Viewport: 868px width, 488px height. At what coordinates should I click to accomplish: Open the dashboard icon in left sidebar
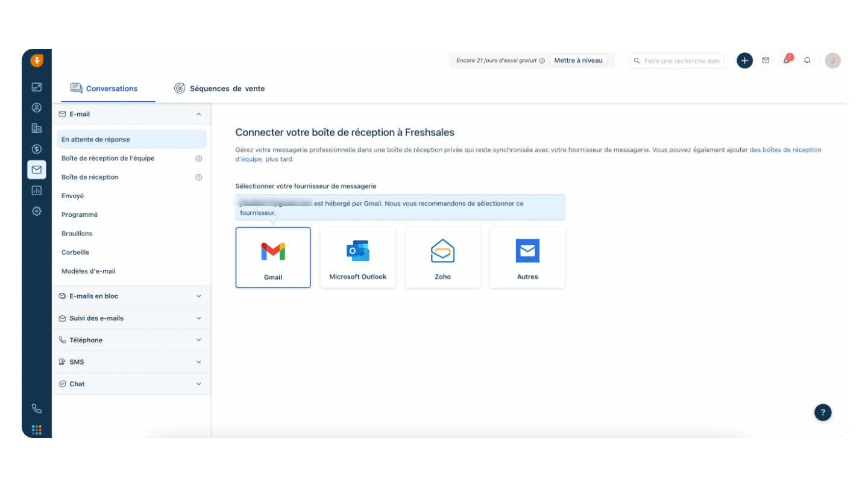37,87
